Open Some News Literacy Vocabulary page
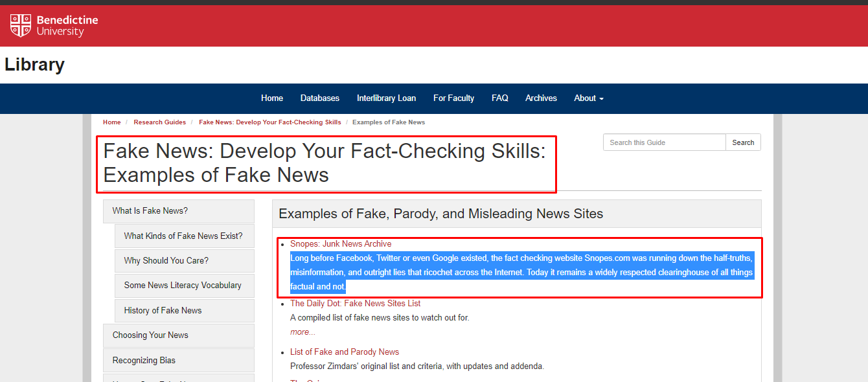Screen dimensions: 868x382 185,286
